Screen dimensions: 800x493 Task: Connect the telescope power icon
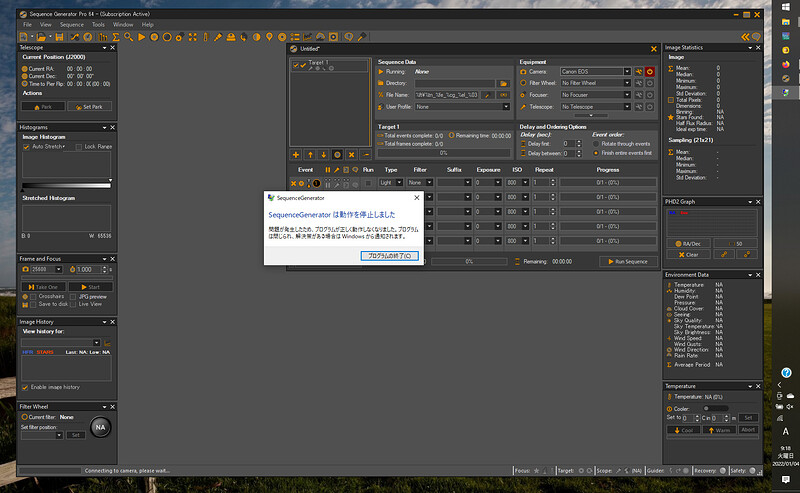(649, 107)
